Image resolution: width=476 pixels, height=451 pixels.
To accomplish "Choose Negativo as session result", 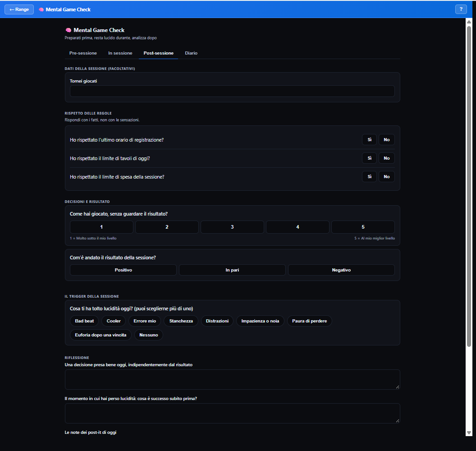I will 341,270.
